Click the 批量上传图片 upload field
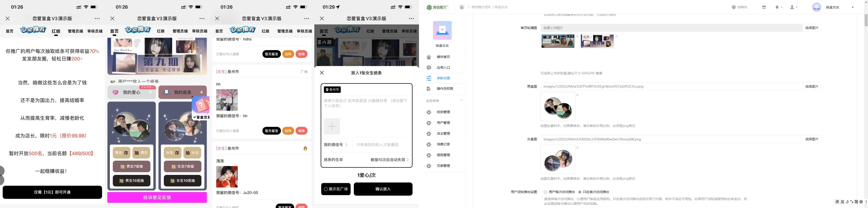The width and height of the screenshot is (868, 208). (x=671, y=28)
